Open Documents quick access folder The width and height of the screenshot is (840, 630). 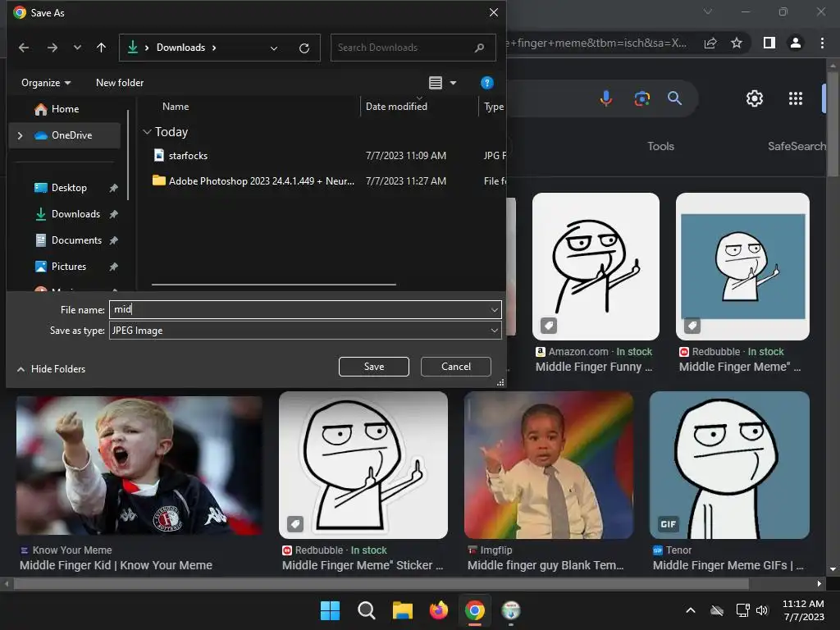pos(76,240)
